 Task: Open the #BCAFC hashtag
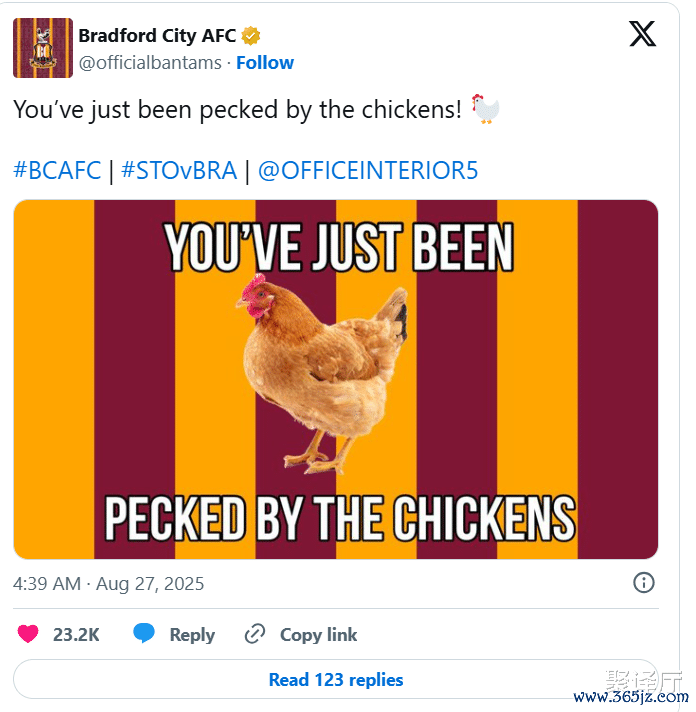point(57,171)
